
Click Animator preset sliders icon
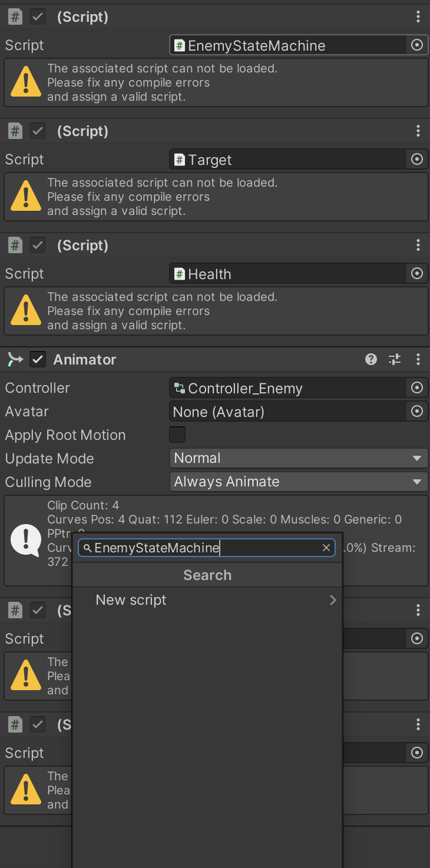click(x=395, y=359)
